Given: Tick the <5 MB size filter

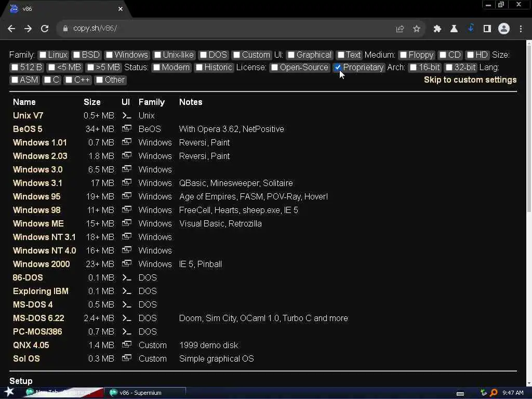Looking at the screenshot, I should click(x=51, y=68).
